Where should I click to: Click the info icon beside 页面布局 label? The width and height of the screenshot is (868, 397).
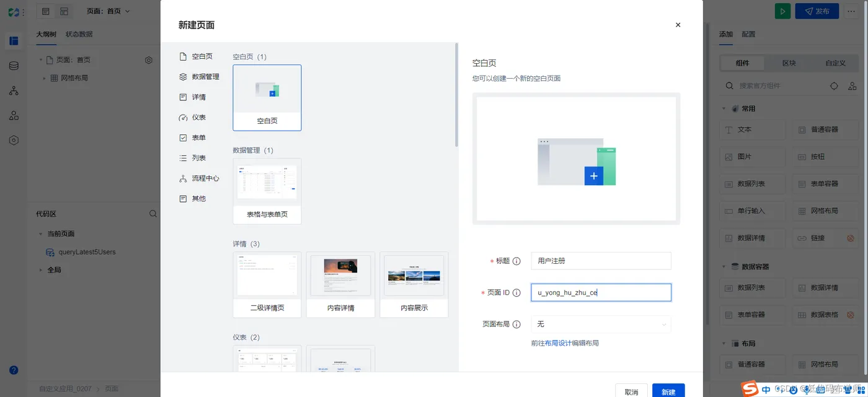[516, 324]
